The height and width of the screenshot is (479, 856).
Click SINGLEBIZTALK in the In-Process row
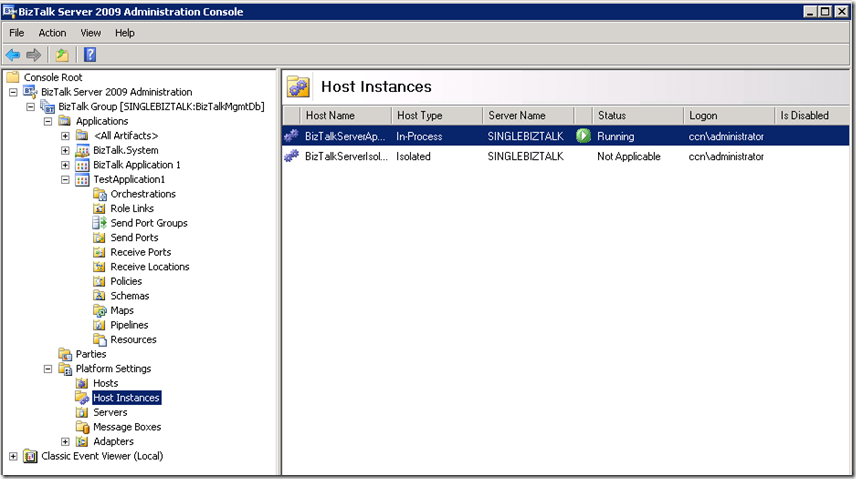(x=525, y=136)
